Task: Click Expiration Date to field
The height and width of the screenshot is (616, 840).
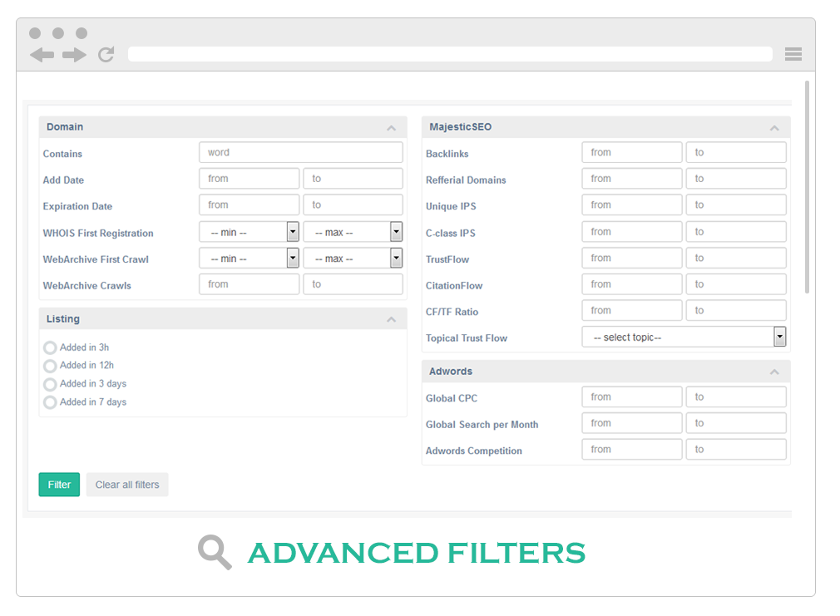Action: click(353, 205)
